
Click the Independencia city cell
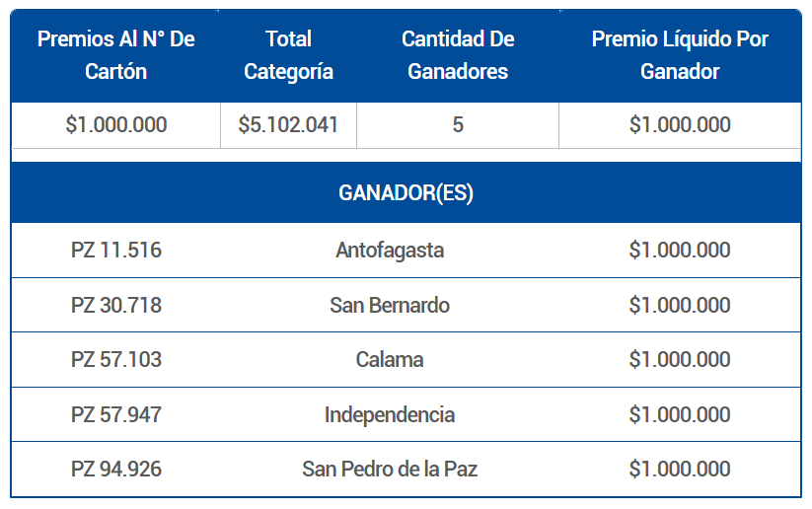coord(390,414)
